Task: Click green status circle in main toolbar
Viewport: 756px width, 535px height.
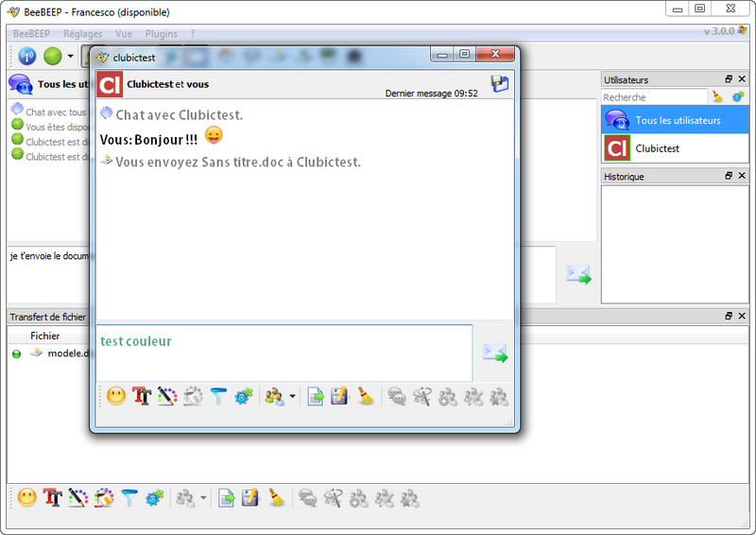Action: click(x=53, y=57)
